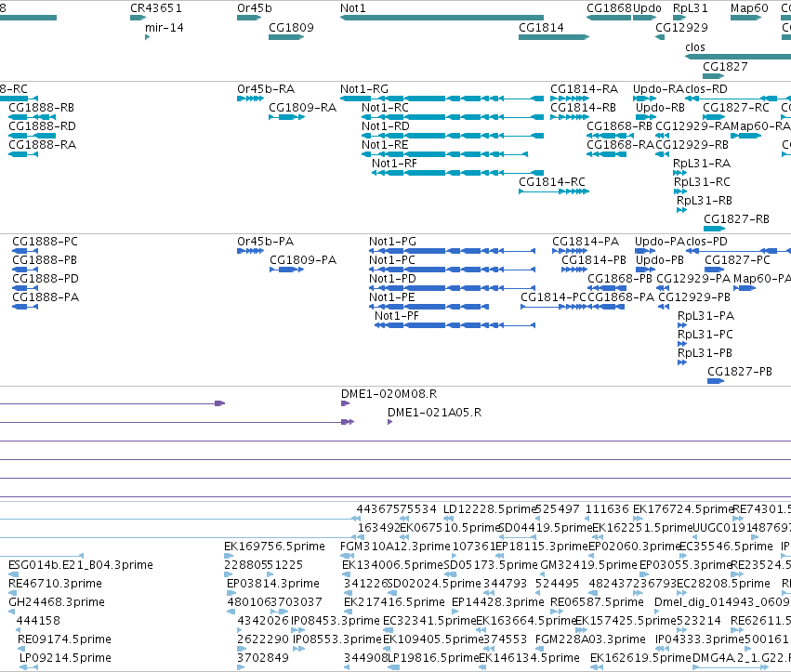Click the CG1814-PA protein label

586,241
